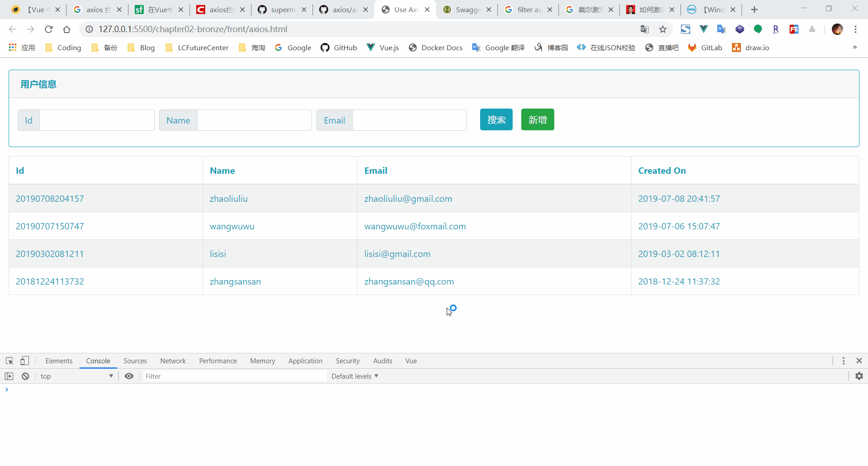The width and height of the screenshot is (868, 466).
Task: Open a new browser tab
Action: [754, 10]
